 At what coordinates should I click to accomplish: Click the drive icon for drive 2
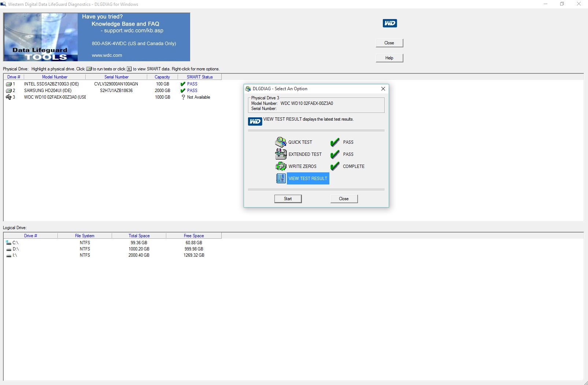click(x=8, y=91)
